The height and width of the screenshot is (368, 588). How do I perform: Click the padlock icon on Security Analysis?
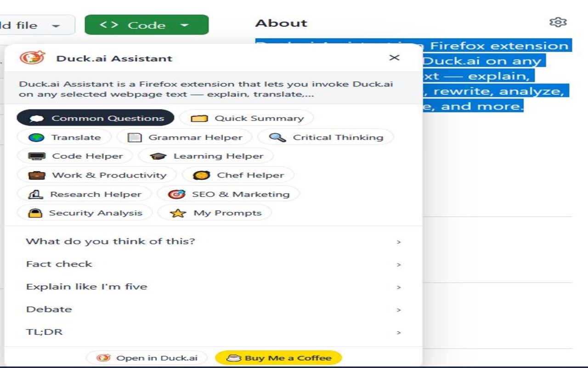point(35,213)
